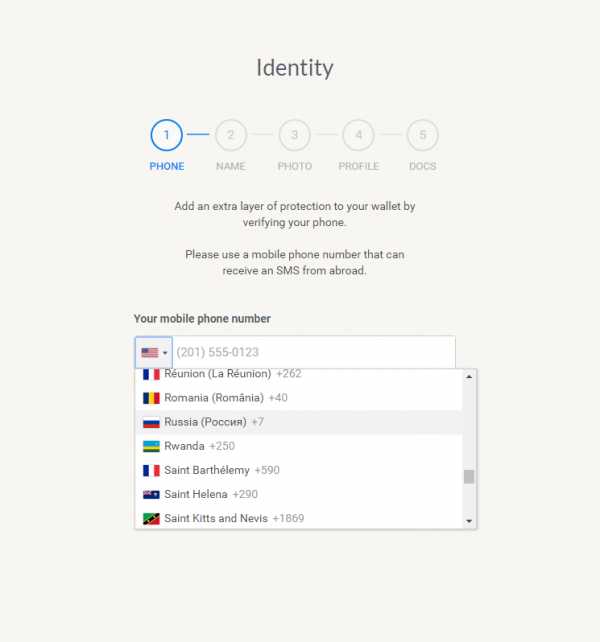Image resolution: width=600 pixels, height=642 pixels.
Task: Click the Saint Barthélemy flag icon
Action: pyautogui.click(x=151, y=470)
